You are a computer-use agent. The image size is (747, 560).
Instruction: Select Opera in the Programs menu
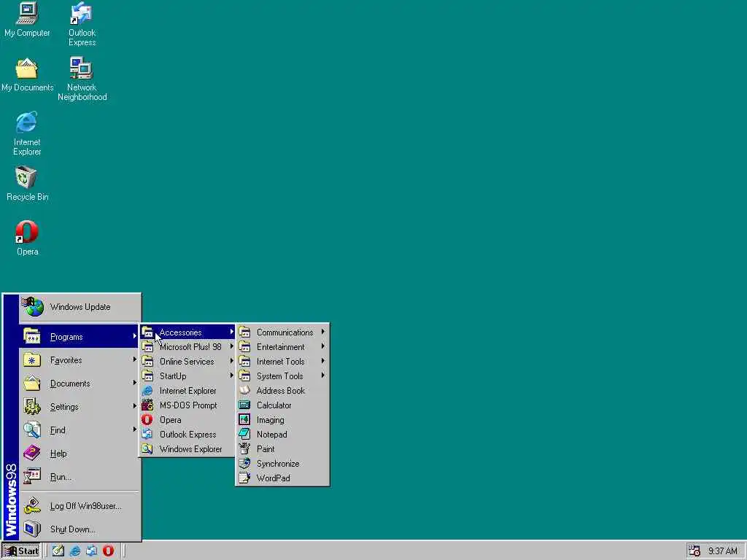pyautogui.click(x=187, y=419)
